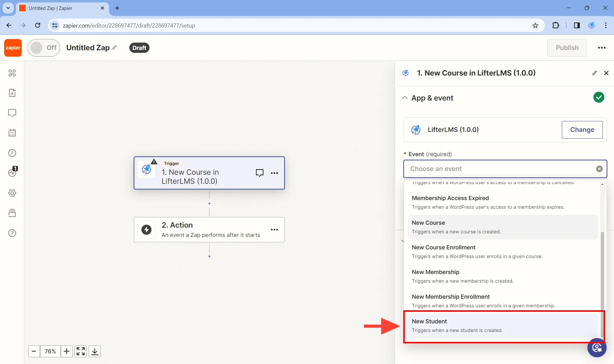The width and height of the screenshot is (614, 364).
Task: Open the comment icon on the trigger step
Action: pos(260,173)
